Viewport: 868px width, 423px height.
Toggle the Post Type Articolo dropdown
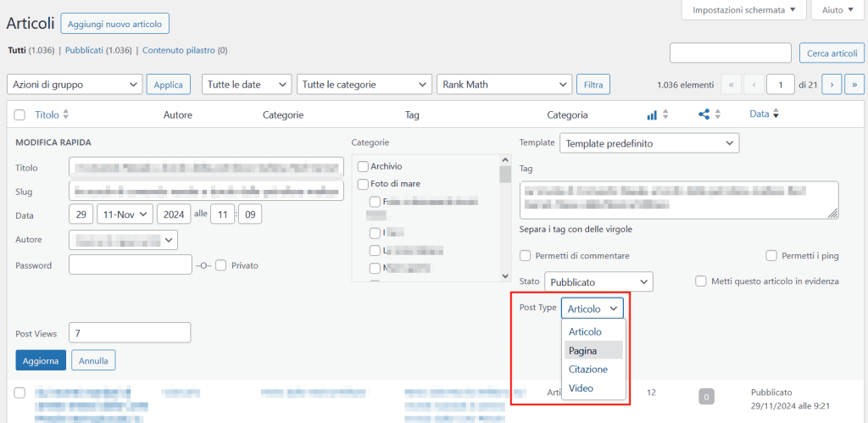(x=593, y=309)
